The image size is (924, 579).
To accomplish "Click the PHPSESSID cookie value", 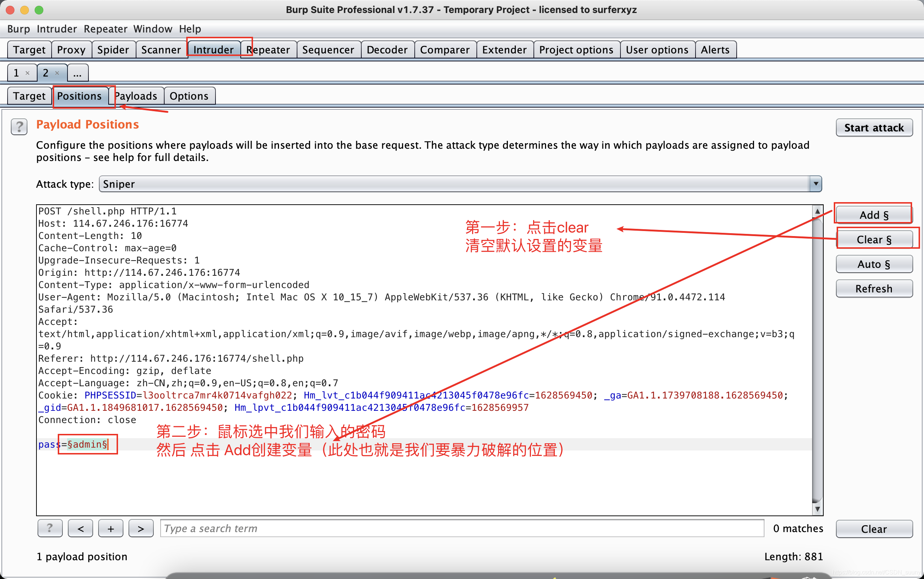I will [217, 395].
